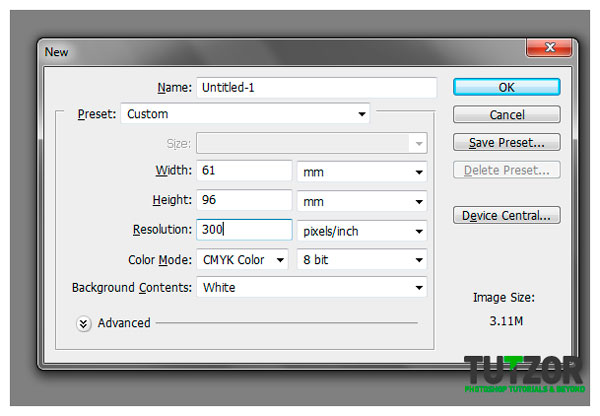Open the Background Contents dropdown

(x=312, y=288)
